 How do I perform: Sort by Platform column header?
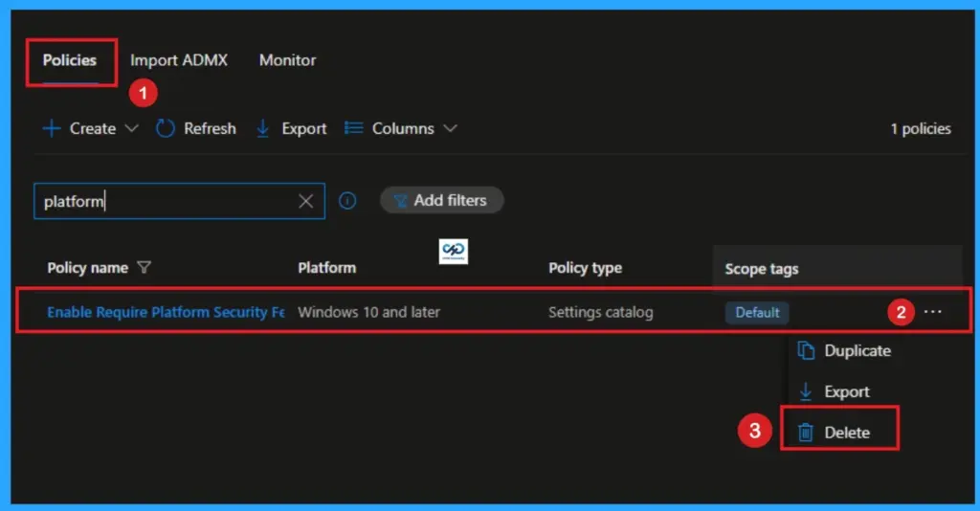click(x=327, y=268)
